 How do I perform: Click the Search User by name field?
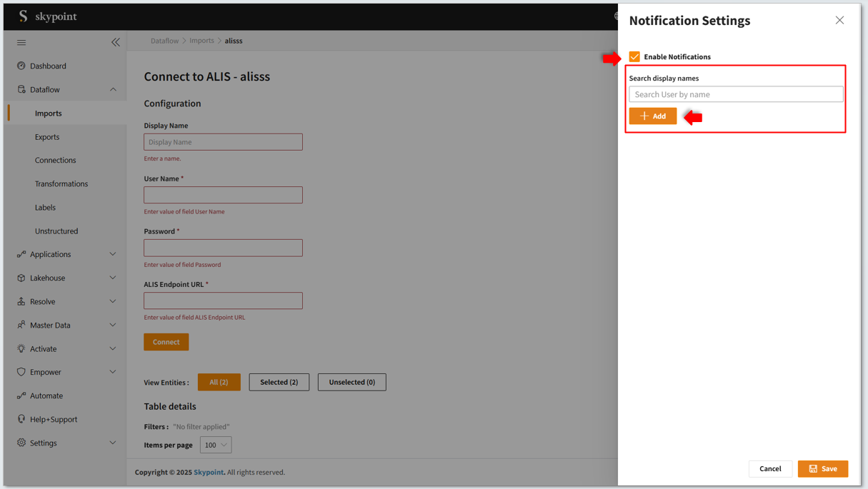click(x=736, y=94)
